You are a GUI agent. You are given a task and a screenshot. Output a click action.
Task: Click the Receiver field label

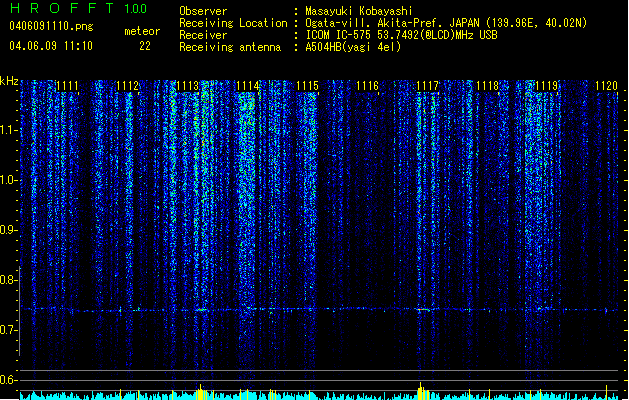coord(203,35)
